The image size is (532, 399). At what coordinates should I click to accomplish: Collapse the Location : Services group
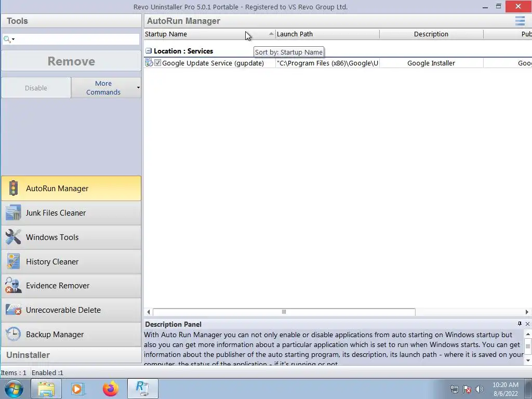(148, 51)
